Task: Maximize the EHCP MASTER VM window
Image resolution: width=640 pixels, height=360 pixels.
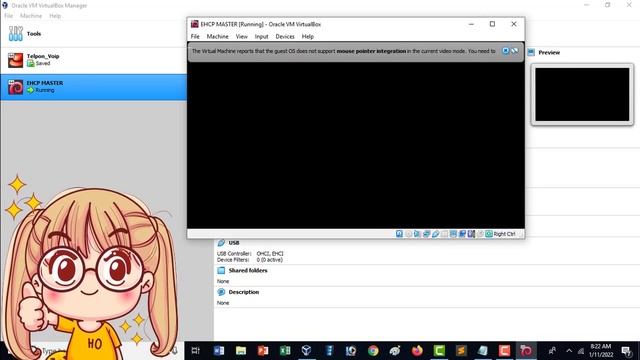Action: 492,24
